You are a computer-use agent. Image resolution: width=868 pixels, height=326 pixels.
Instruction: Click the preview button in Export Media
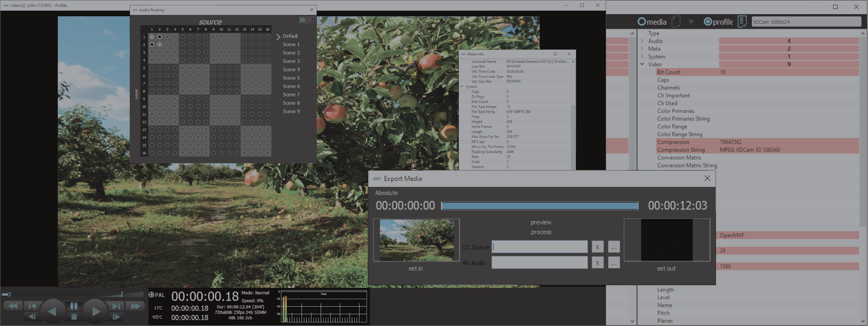point(541,222)
